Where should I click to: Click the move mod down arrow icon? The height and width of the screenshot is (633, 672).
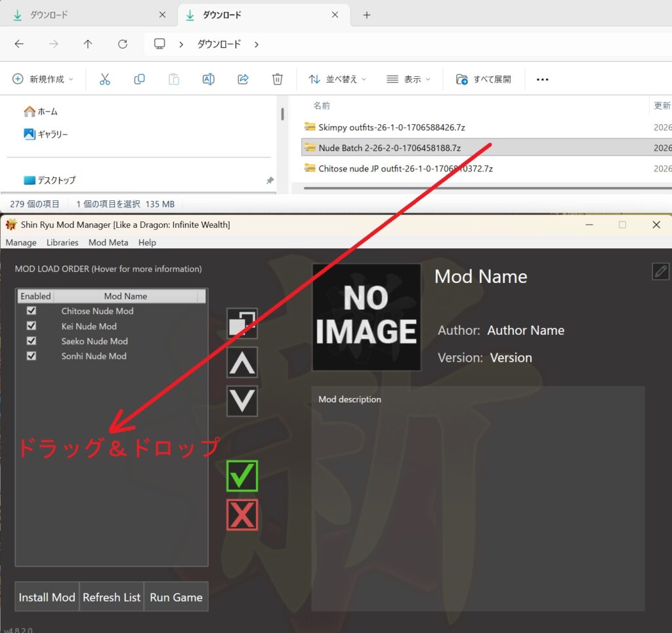[x=242, y=401]
